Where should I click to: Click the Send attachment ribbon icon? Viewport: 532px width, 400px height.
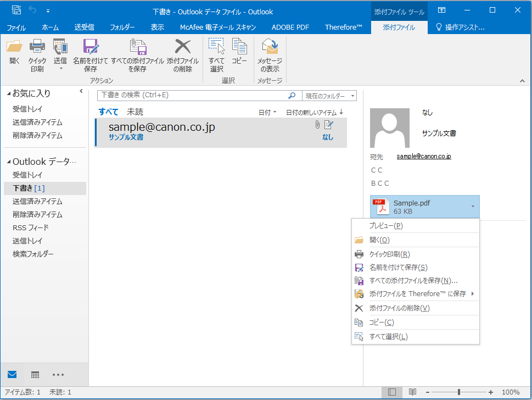60,47
